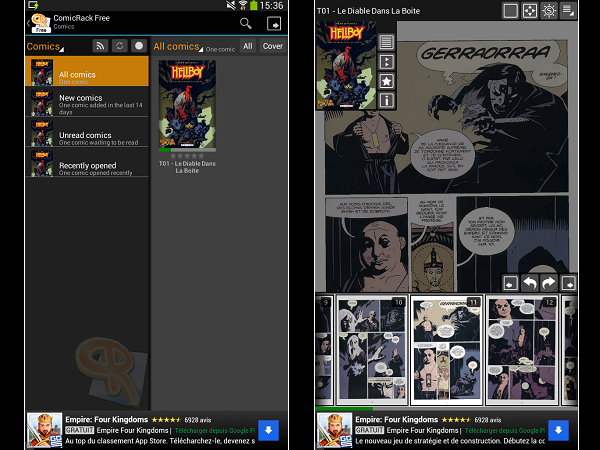The height and width of the screenshot is (450, 600).
Task: Tap the page list icon beside Hellboy cover
Action: [386, 42]
